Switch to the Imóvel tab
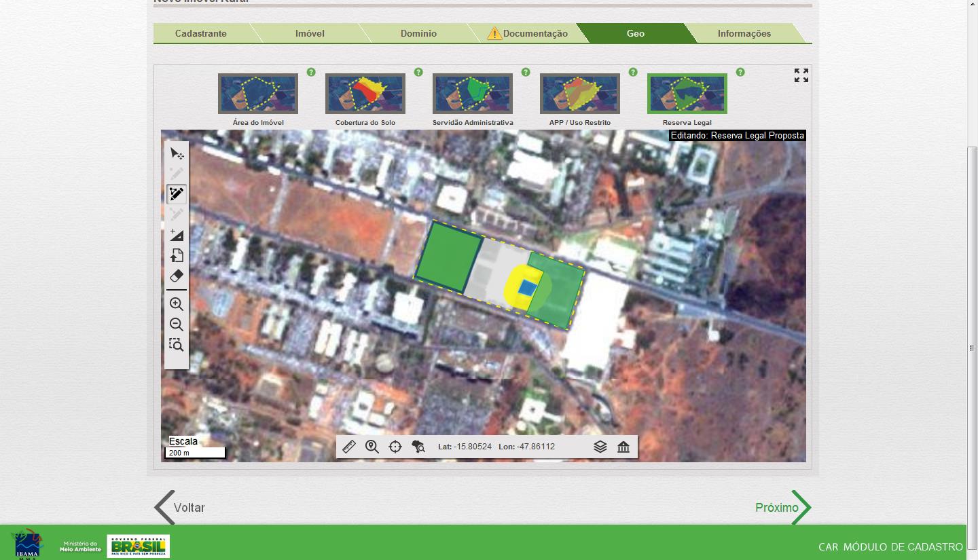 [310, 33]
